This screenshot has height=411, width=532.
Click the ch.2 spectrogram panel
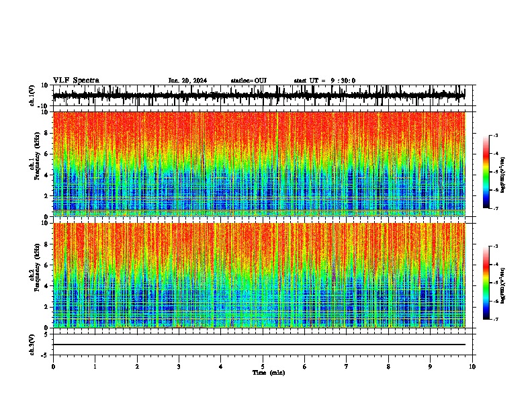pyautogui.click(x=259, y=275)
